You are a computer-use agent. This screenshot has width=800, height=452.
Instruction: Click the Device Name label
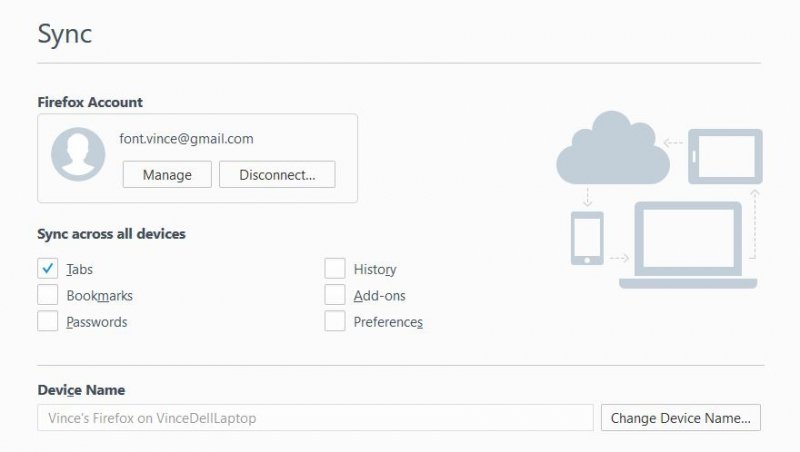[x=81, y=390]
